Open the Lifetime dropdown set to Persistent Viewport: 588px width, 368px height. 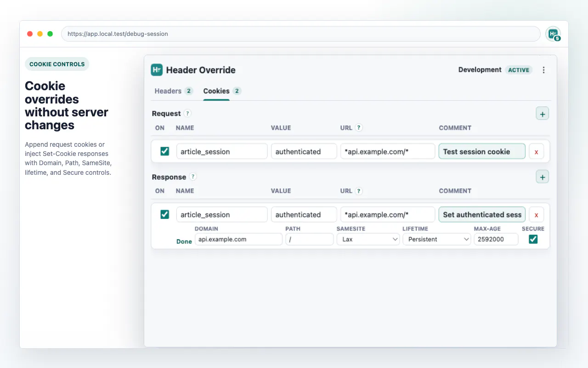click(437, 239)
